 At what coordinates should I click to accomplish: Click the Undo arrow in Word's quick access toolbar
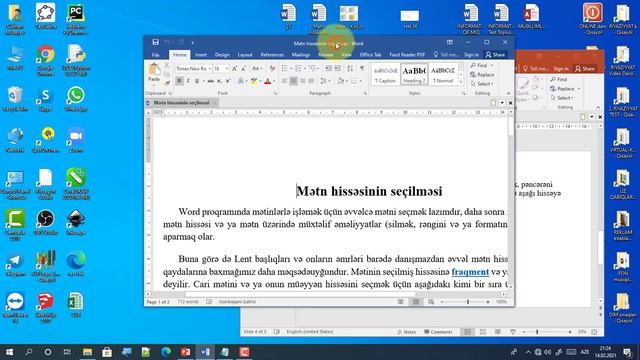tap(167, 42)
